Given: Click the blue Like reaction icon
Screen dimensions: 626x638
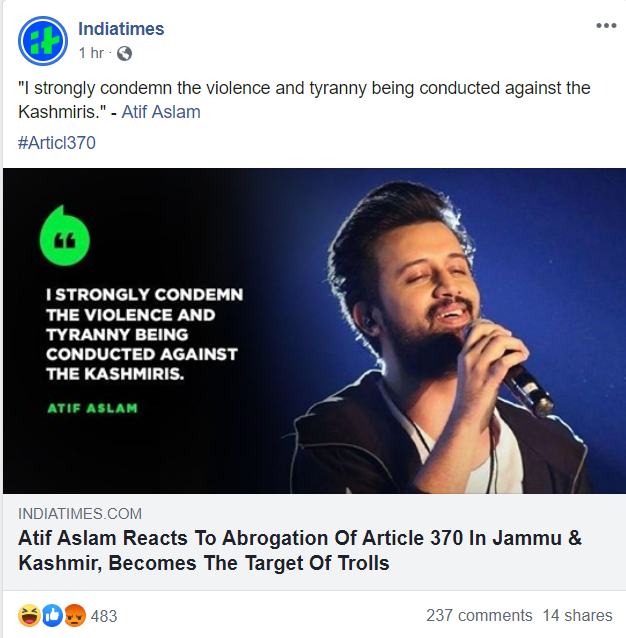Looking at the screenshot, I should pos(52,616).
